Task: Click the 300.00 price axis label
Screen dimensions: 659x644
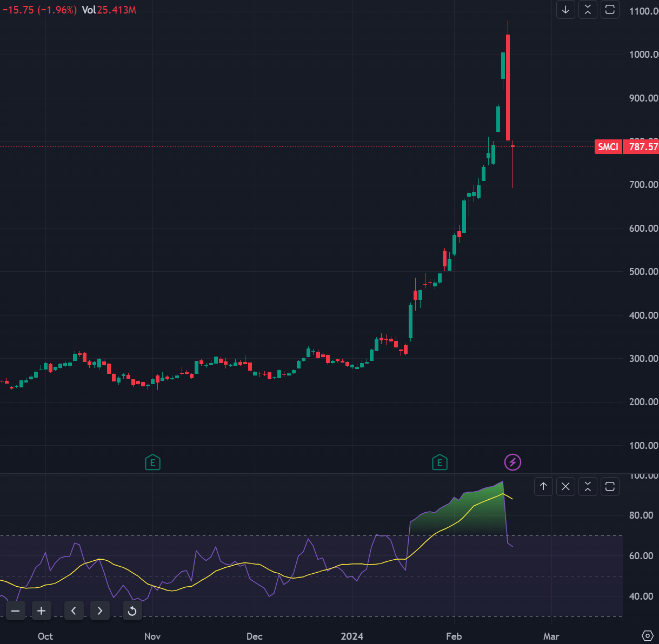Action: coord(644,359)
